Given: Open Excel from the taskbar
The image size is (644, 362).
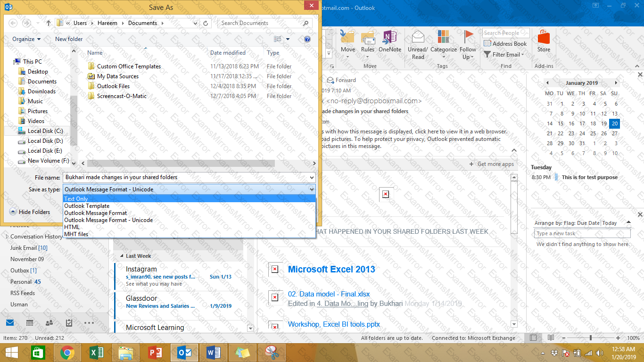Looking at the screenshot, I should pos(96,353).
